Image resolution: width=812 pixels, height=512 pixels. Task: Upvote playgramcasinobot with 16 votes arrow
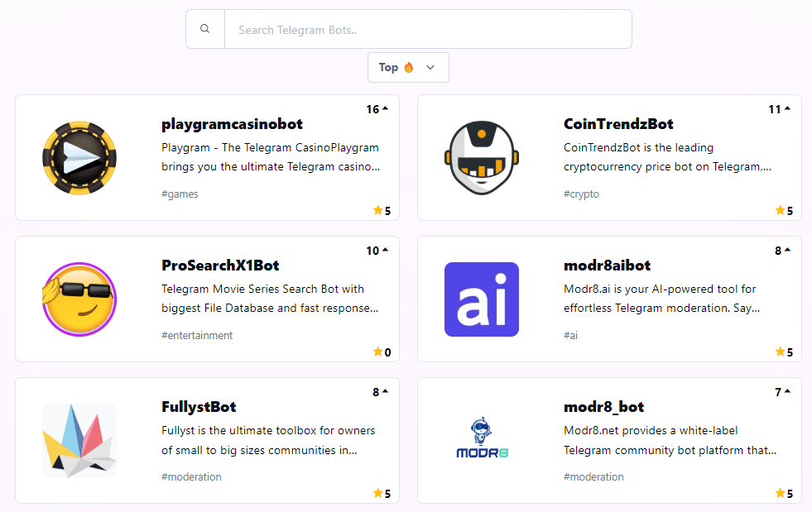point(385,108)
